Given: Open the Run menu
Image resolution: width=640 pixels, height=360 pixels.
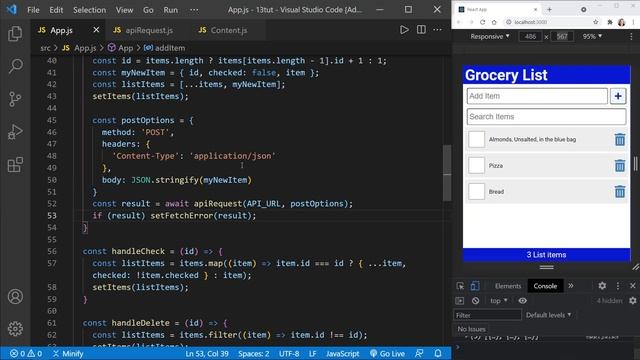Looking at the screenshot, I should (x=171, y=10).
